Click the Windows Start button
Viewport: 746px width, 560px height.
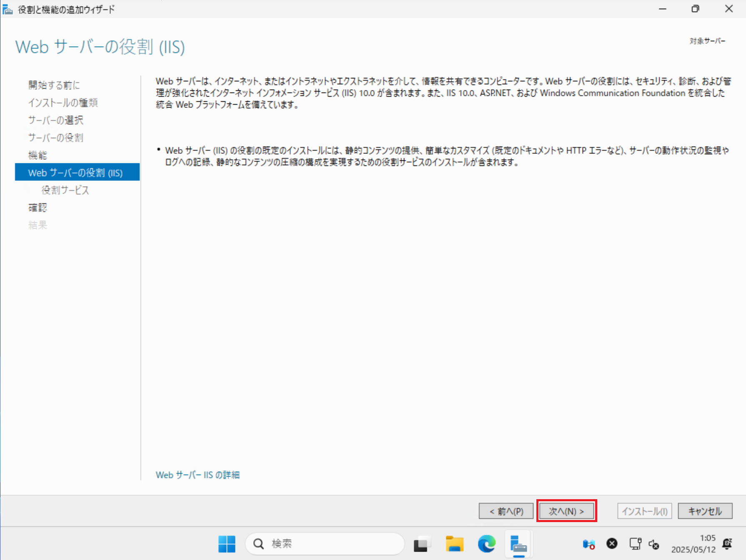point(227,544)
